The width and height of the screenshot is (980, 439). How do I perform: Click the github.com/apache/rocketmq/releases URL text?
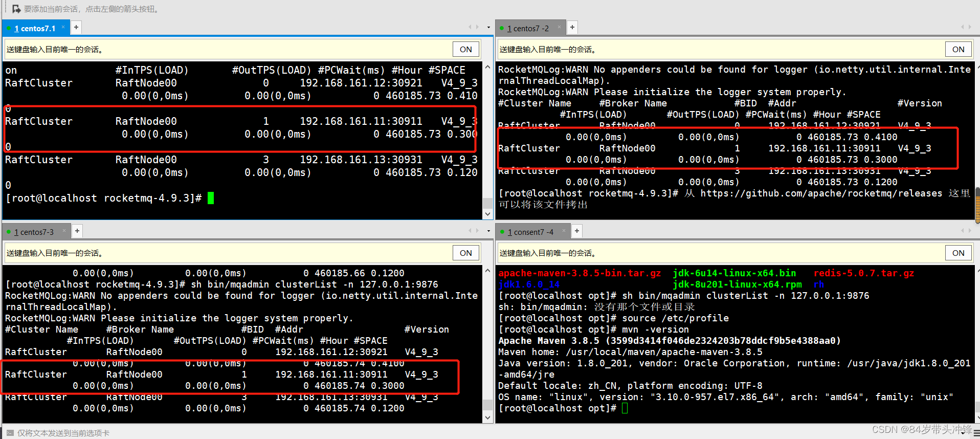pos(821,193)
